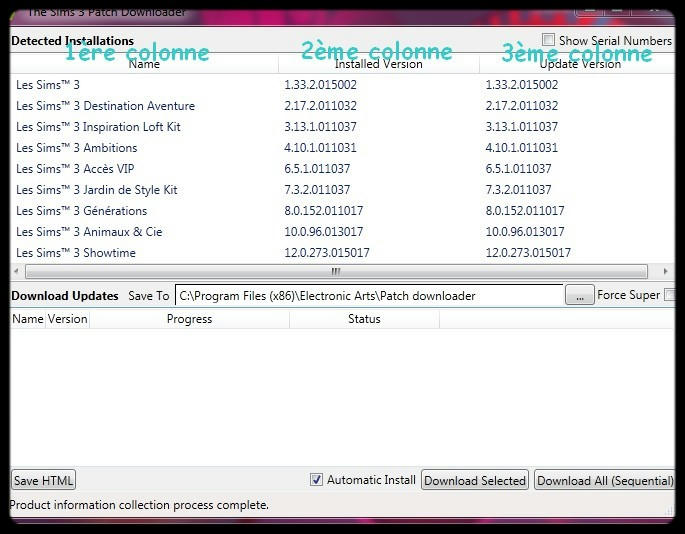Screen dimensions: 685x534
Task: Click the Download Selected button
Action: coord(475,480)
